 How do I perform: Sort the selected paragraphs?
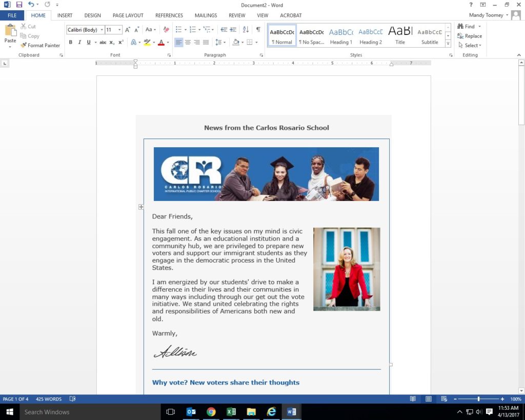click(x=246, y=30)
